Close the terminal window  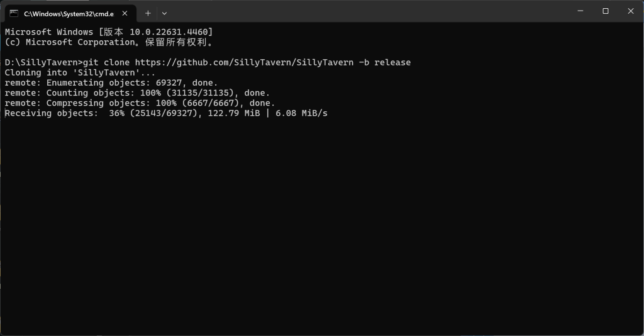click(x=631, y=11)
